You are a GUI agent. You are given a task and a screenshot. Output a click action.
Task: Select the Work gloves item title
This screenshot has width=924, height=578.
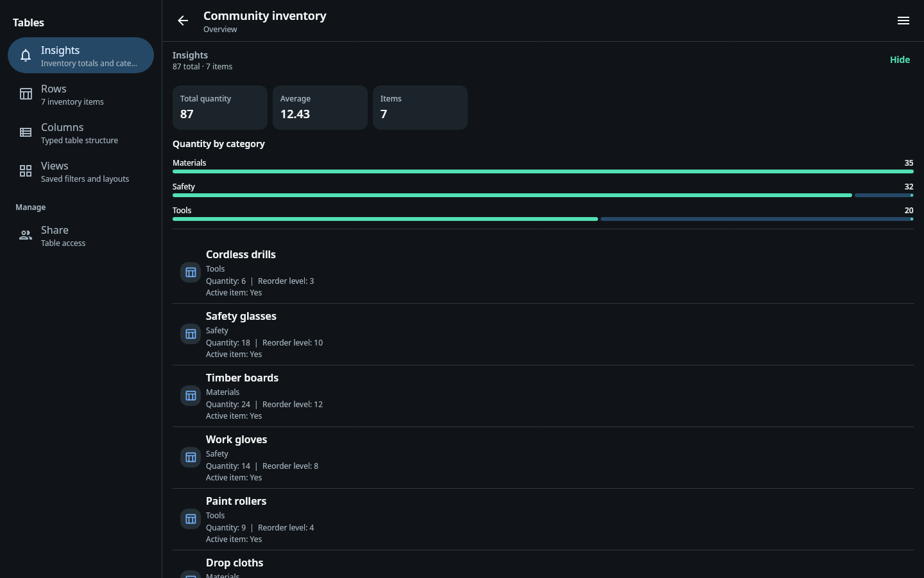pos(236,439)
